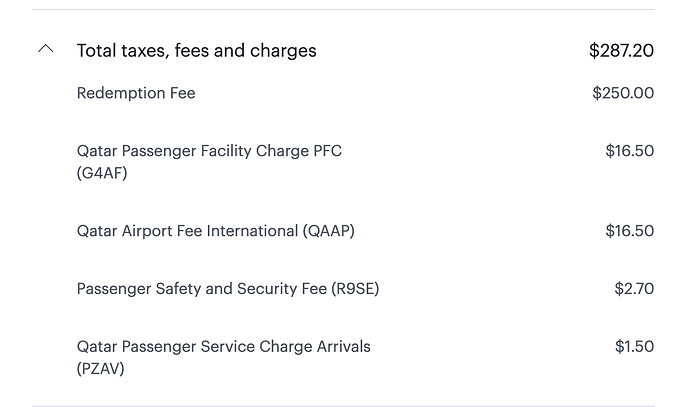Click the $287.20 total amount
The width and height of the screenshot is (690, 407).
[x=621, y=51]
